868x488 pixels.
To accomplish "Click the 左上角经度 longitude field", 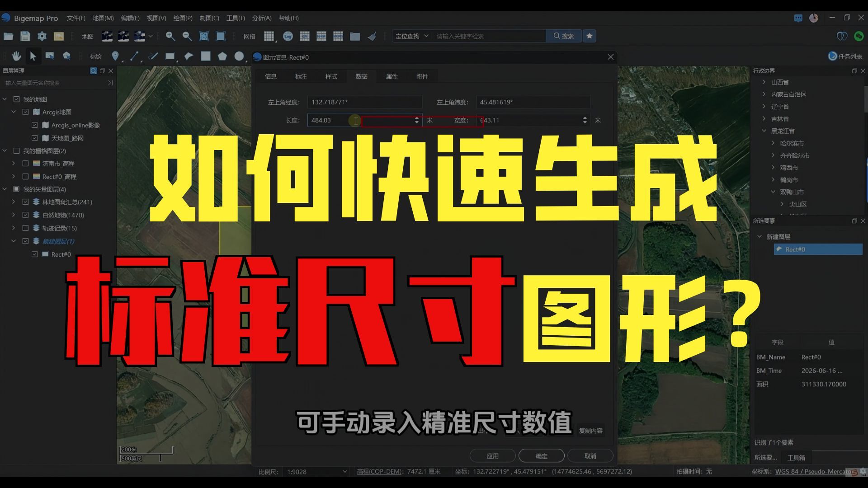I will (x=364, y=102).
